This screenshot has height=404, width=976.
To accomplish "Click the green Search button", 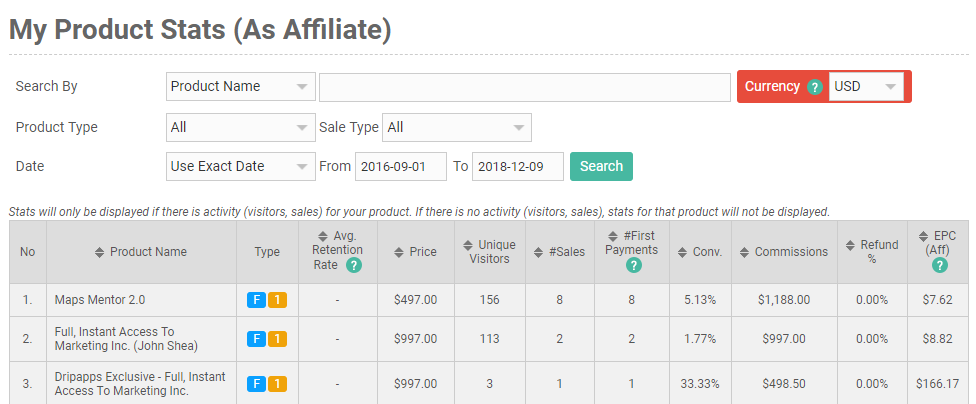I will tap(601, 166).
